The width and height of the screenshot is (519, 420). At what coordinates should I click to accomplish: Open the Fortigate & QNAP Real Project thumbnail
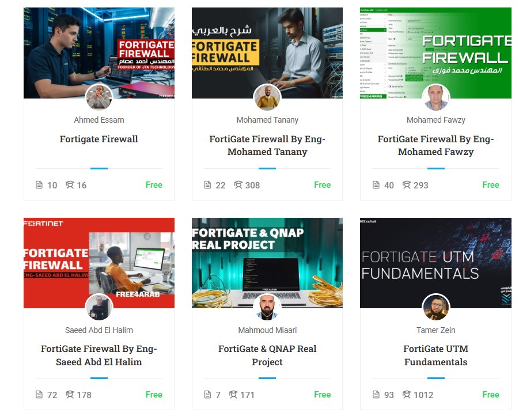(x=267, y=263)
